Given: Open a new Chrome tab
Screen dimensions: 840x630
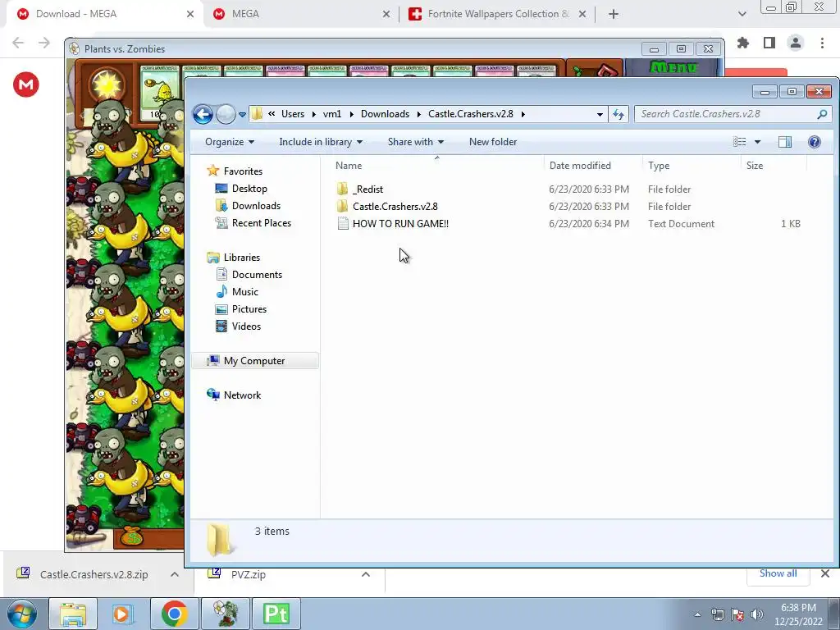Looking at the screenshot, I should [614, 14].
